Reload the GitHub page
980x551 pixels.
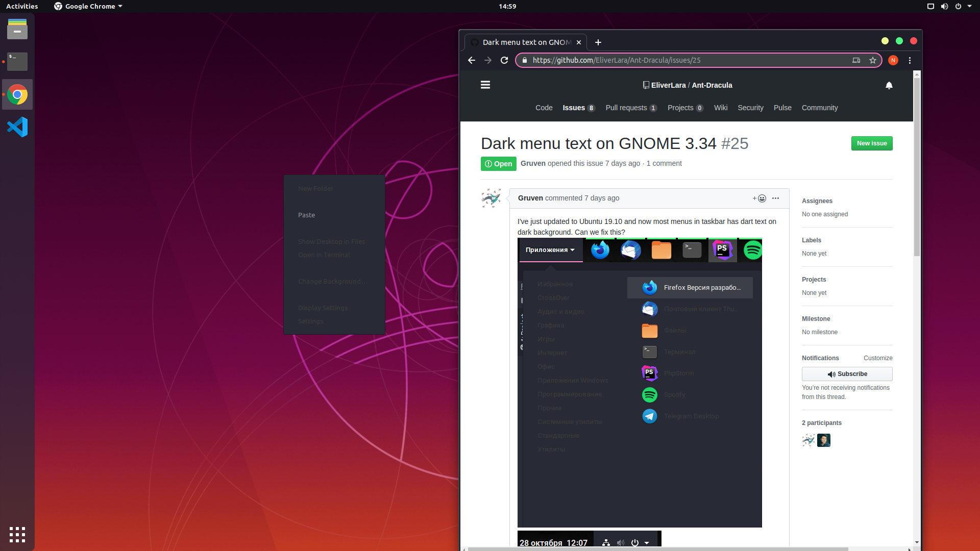click(x=504, y=60)
